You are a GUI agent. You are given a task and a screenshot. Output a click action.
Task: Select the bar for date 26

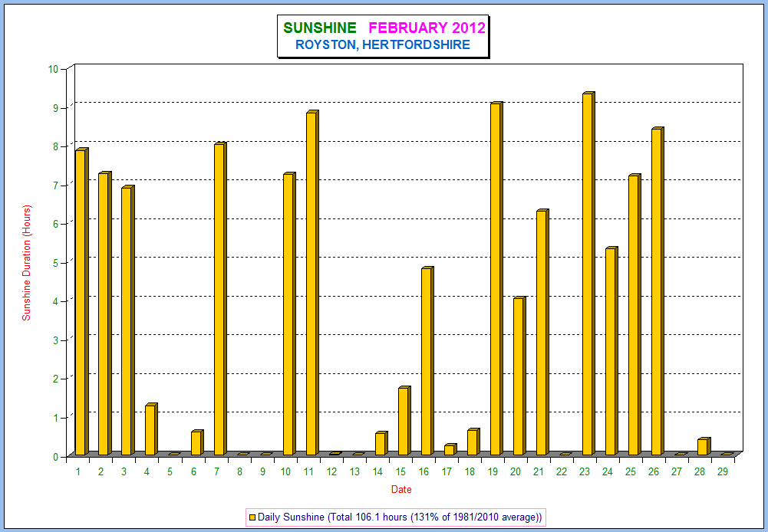pos(658,291)
